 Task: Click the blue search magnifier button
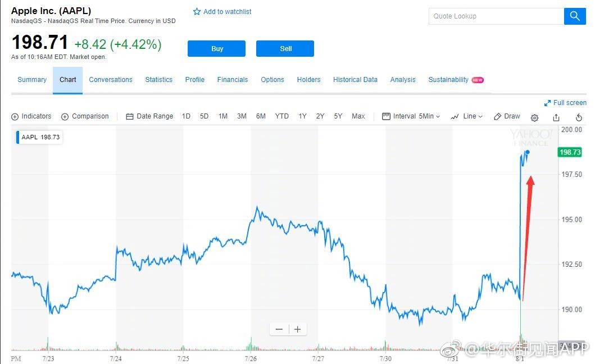[x=574, y=16]
